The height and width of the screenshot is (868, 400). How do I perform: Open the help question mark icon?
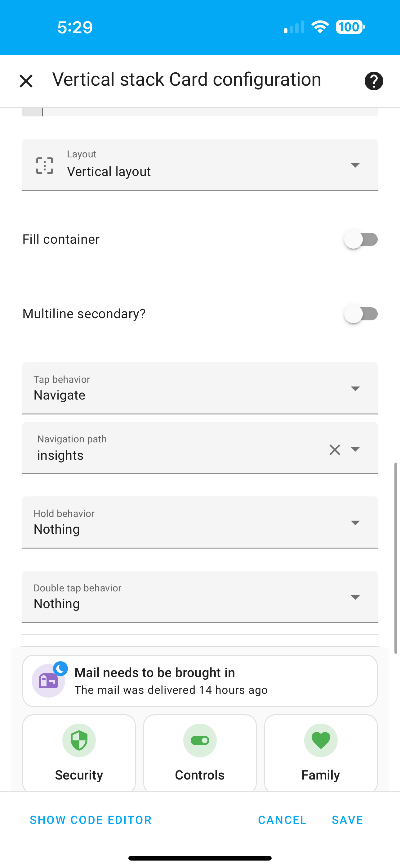point(374,81)
